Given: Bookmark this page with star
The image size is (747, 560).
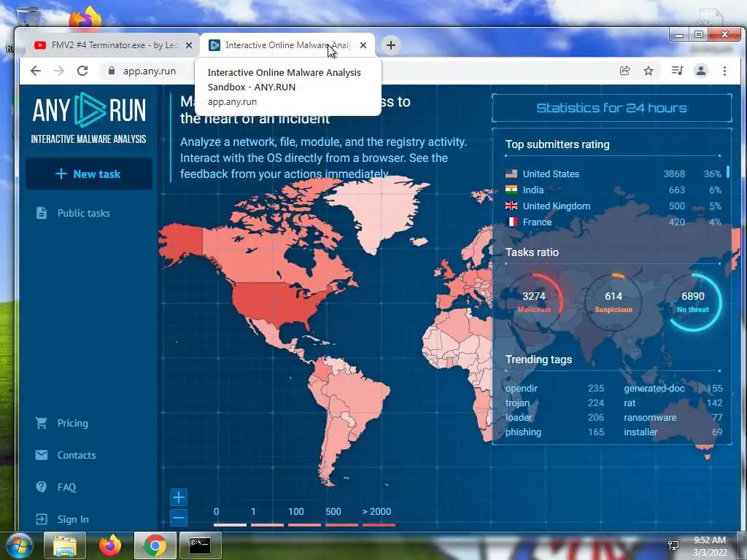Looking at the screenshot, I should [x=649, y=71].
